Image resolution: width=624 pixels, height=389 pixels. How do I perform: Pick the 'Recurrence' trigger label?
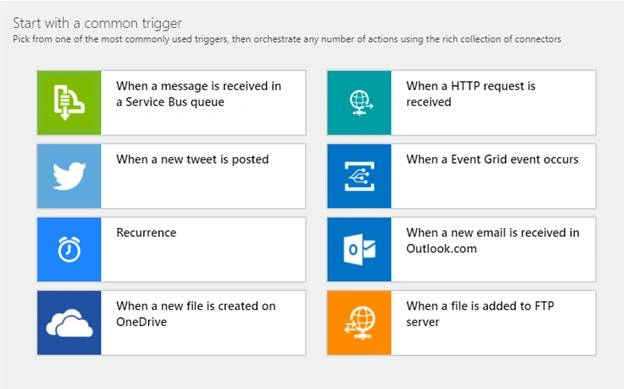146,233
